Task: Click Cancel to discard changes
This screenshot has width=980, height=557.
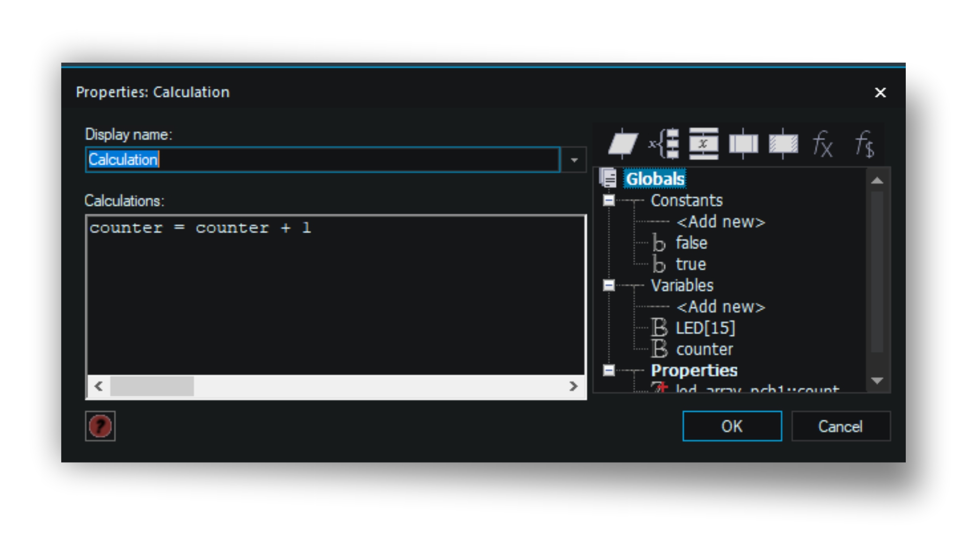Action: click(x=841, y=426)
